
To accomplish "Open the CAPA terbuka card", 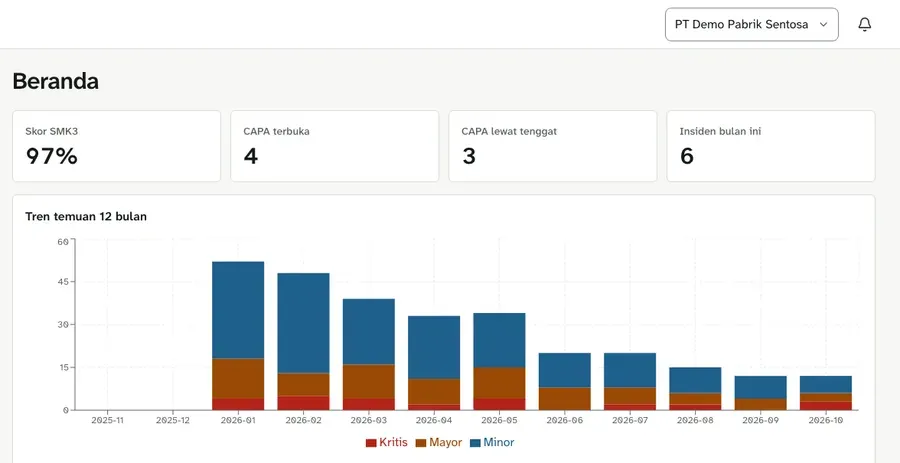I will tap(335, 146).
